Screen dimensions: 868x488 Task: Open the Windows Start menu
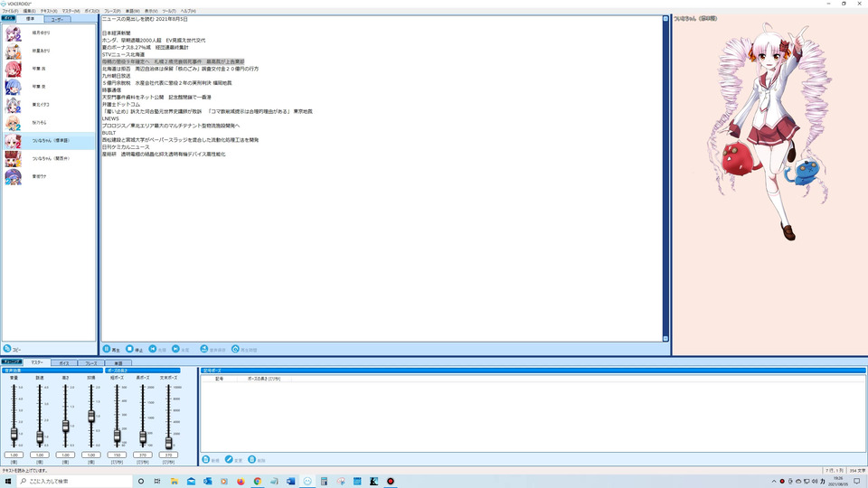point(8,482)
